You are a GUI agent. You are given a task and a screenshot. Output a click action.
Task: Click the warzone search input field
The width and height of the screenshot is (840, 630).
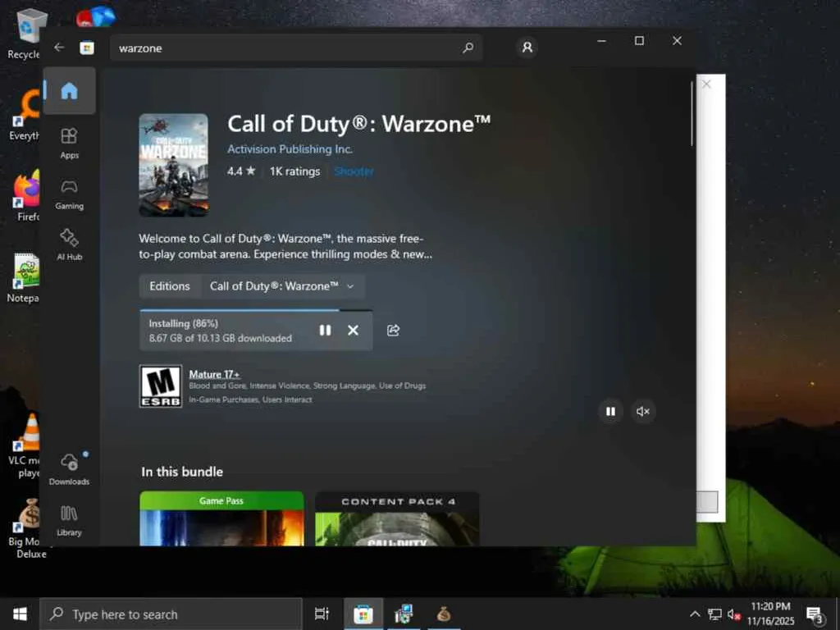295,48
